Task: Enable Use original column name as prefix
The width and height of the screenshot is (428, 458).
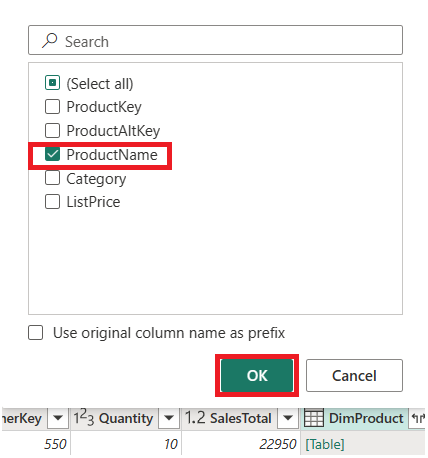Action: tap(36, 333)
